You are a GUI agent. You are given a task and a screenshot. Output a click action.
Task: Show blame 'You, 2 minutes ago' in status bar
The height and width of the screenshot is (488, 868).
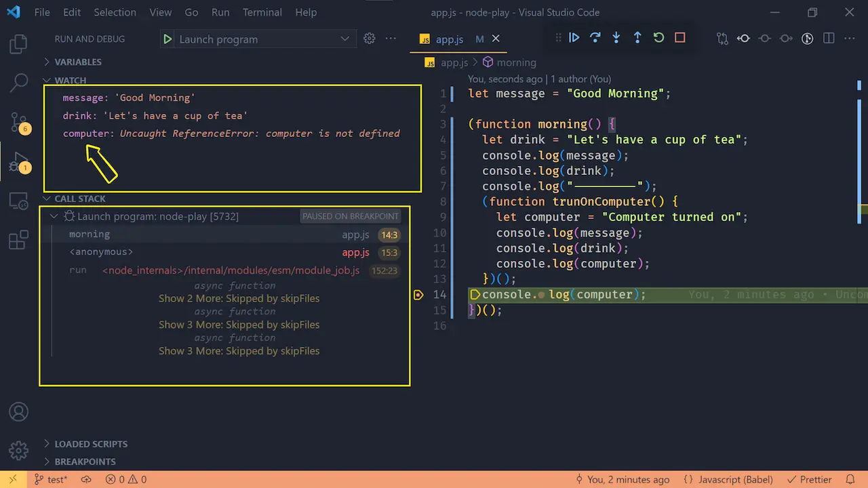(x=623, y=479)
